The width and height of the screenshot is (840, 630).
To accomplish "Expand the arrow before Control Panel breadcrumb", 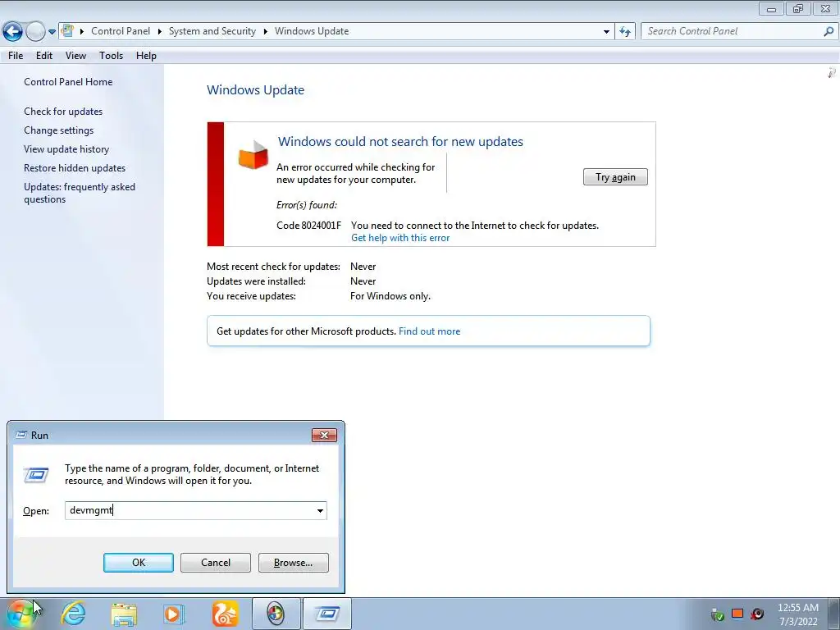I will pos(82,32).
